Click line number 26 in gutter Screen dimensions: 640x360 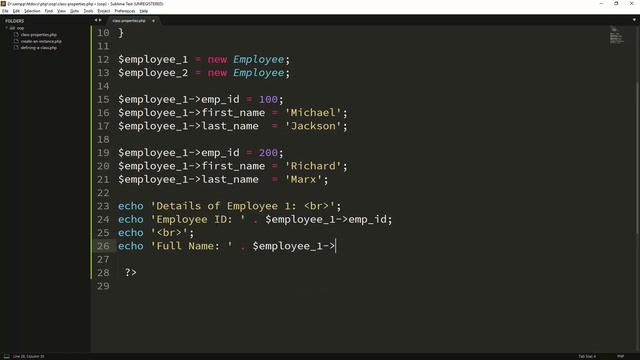103,246
